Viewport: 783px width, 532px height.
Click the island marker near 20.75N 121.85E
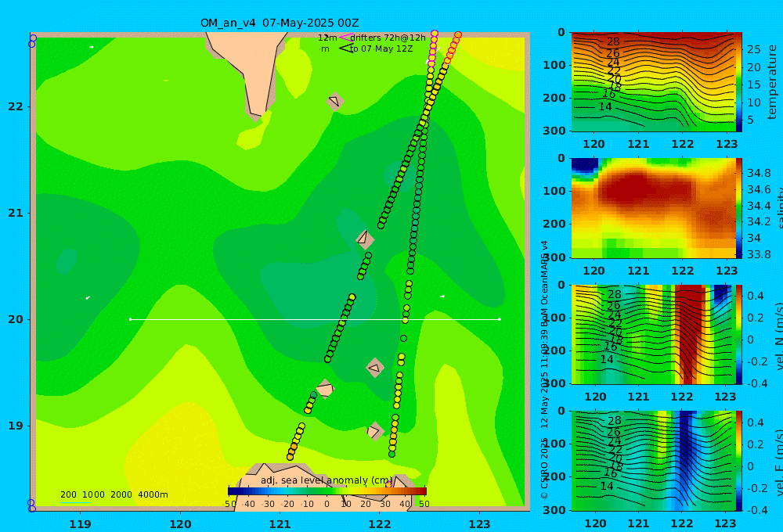(x=365, y=239)
